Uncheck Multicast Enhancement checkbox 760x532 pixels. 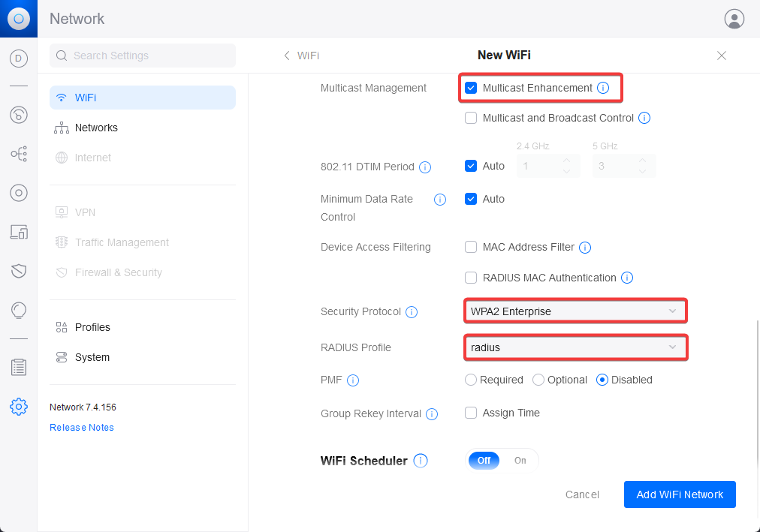[471, 88]
